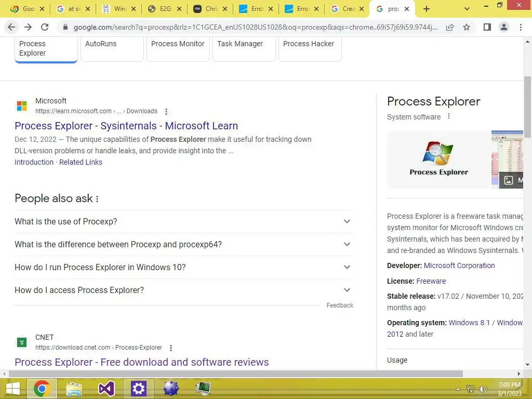Viewport: 532px width, 399px height.
Task: Open Microsoft Corporation developer link
Action: (459, 265)
